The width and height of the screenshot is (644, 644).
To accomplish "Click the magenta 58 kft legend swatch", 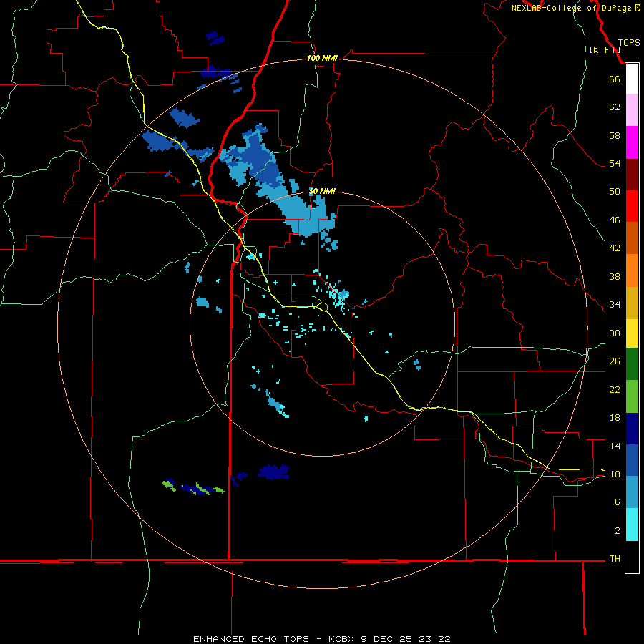I will coord(632,142).
